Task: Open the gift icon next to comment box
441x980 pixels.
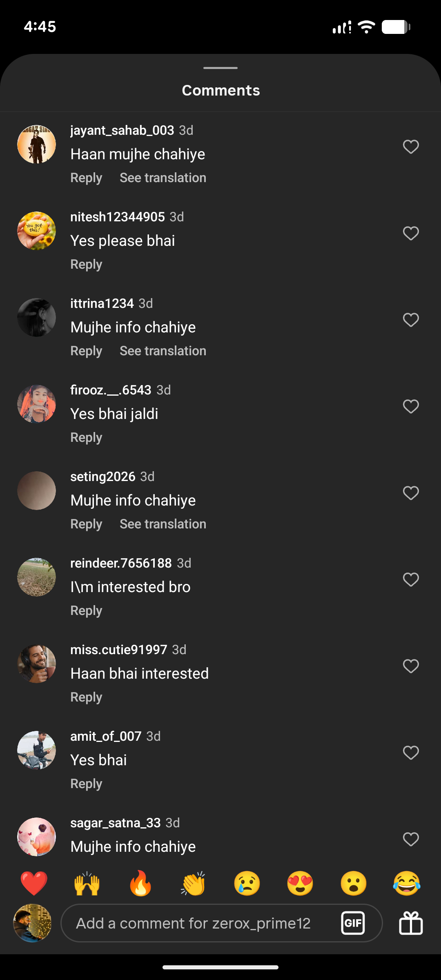Action: [411, 923]
